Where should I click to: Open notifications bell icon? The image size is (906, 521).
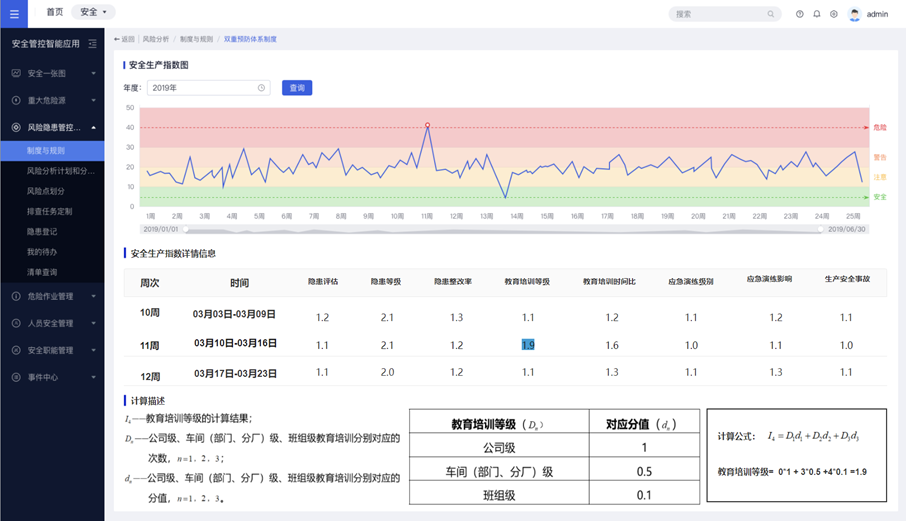click(816, 14)
